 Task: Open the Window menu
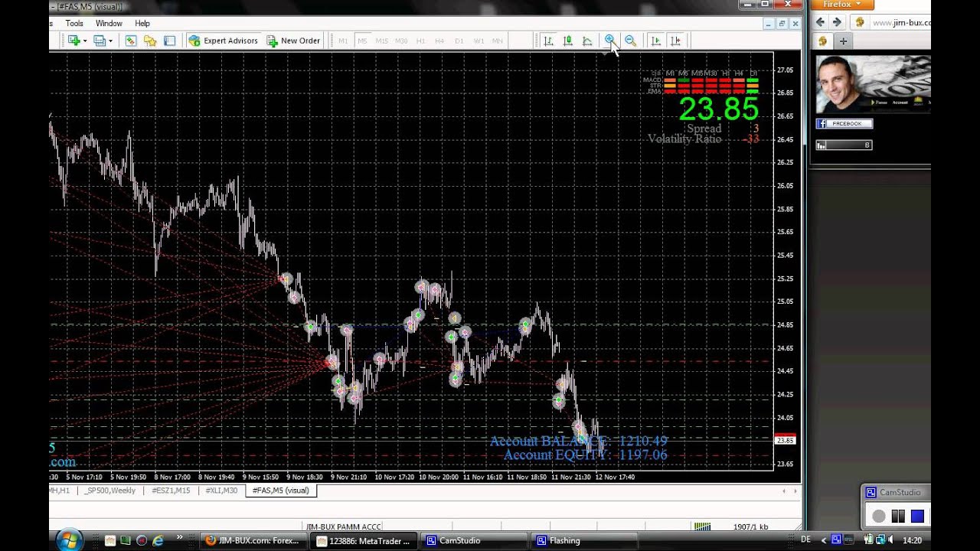coord(109,24)
